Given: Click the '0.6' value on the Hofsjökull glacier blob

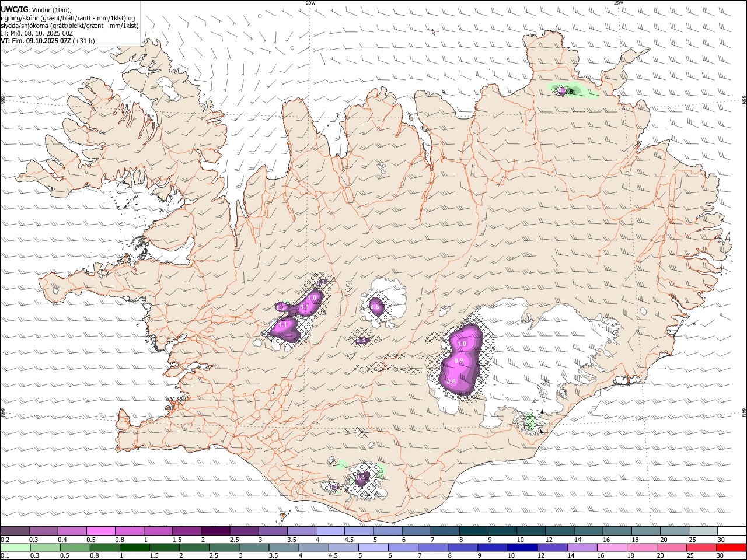Looking at the screenshot, I should click(375, 307).
